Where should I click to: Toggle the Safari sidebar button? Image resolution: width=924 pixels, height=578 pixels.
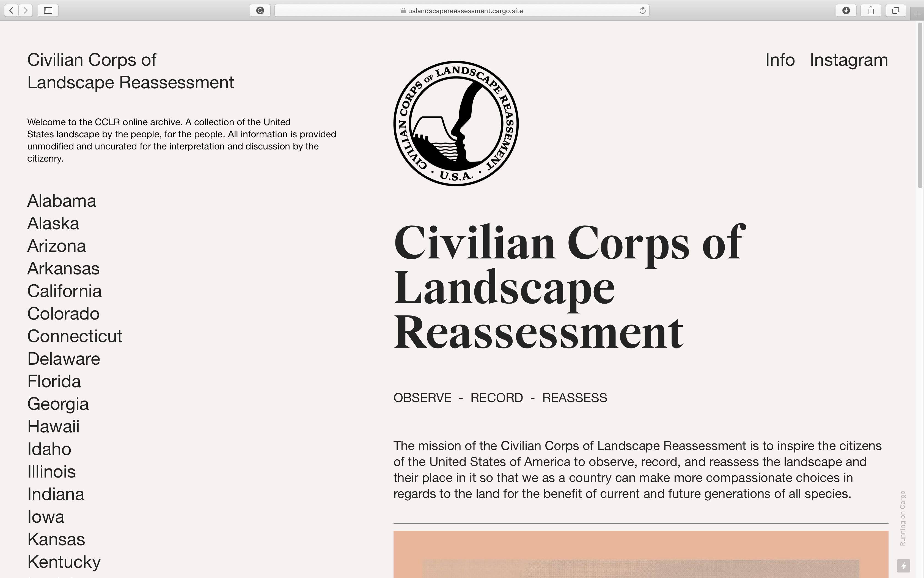pyautogui.click(x=48, y=10)
